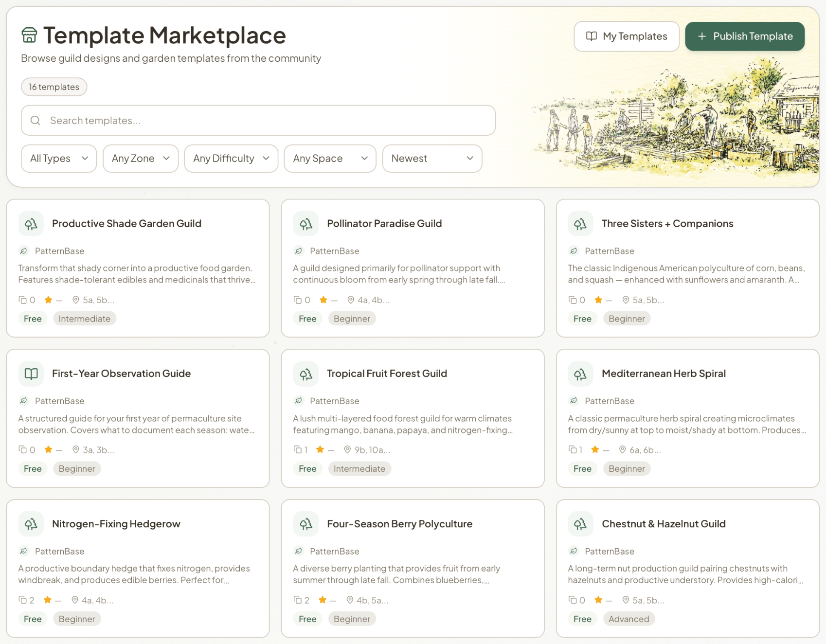Open My Templates

(x=627, y=36)
